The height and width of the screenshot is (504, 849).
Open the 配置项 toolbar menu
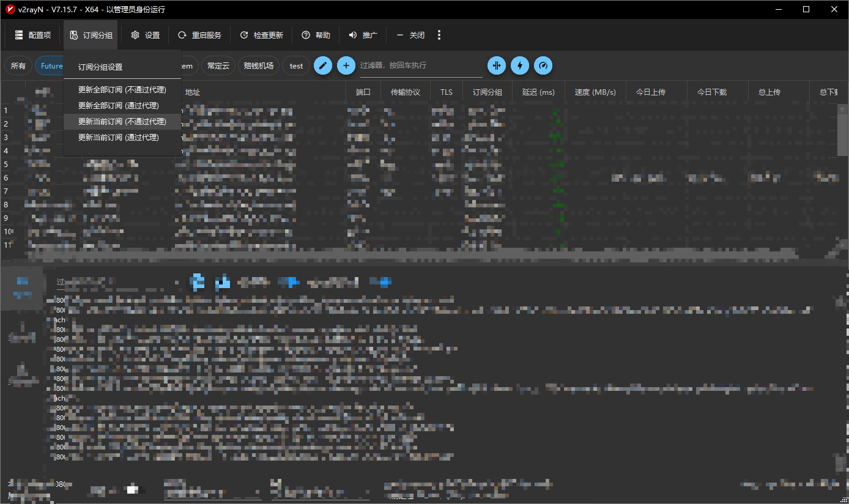[x=33, y=35]
